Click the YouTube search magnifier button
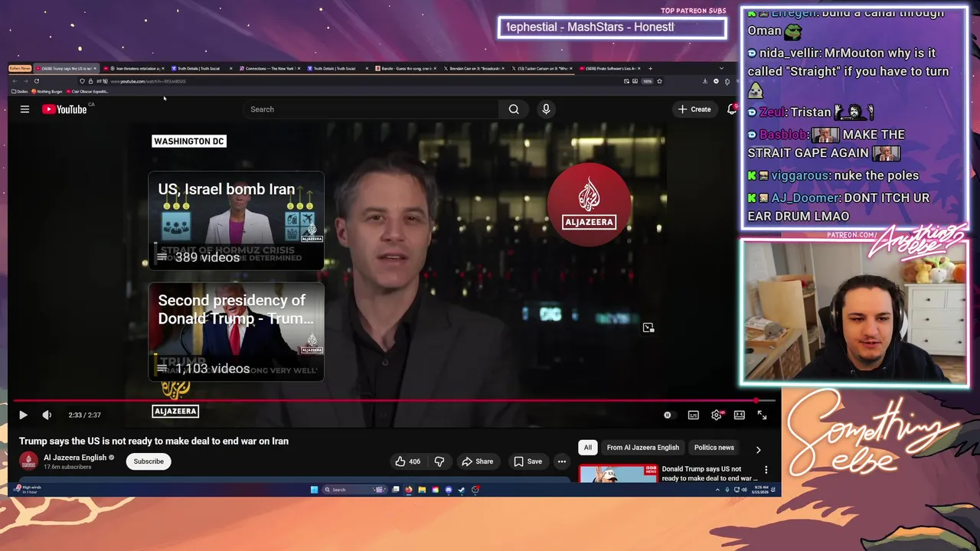Screen dimensions: 980x551 tap(514, 109)
